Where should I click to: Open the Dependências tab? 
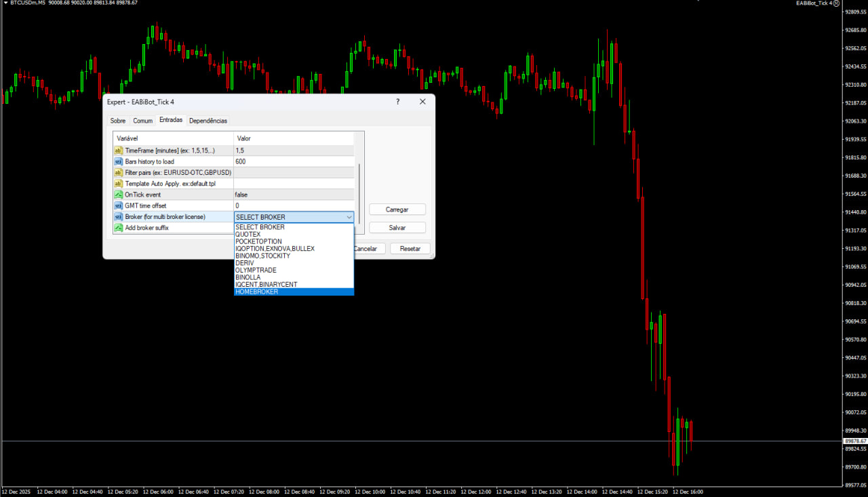point(208,121)
